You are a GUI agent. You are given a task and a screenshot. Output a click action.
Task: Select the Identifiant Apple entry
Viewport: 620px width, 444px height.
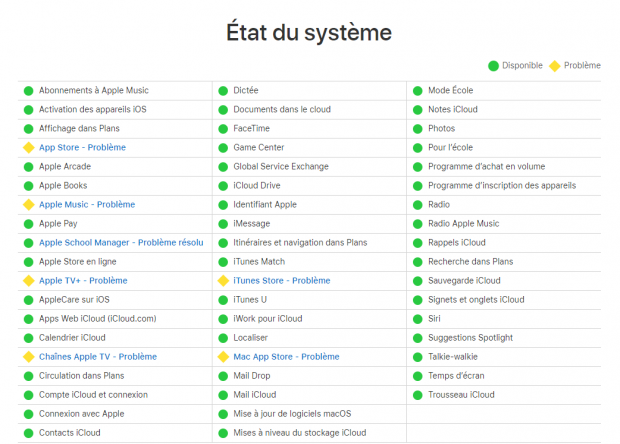pyautogui.click(x=265, y=204)
